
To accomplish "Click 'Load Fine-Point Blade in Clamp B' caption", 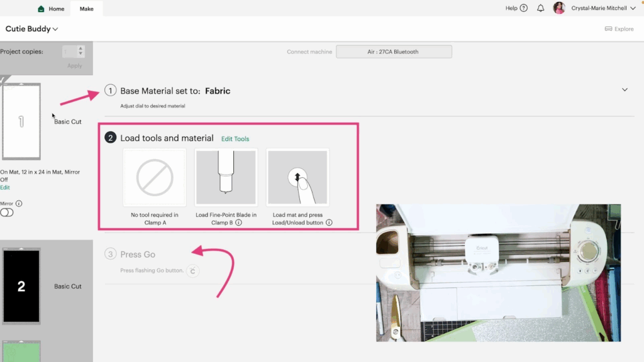I will coord(226,219).
